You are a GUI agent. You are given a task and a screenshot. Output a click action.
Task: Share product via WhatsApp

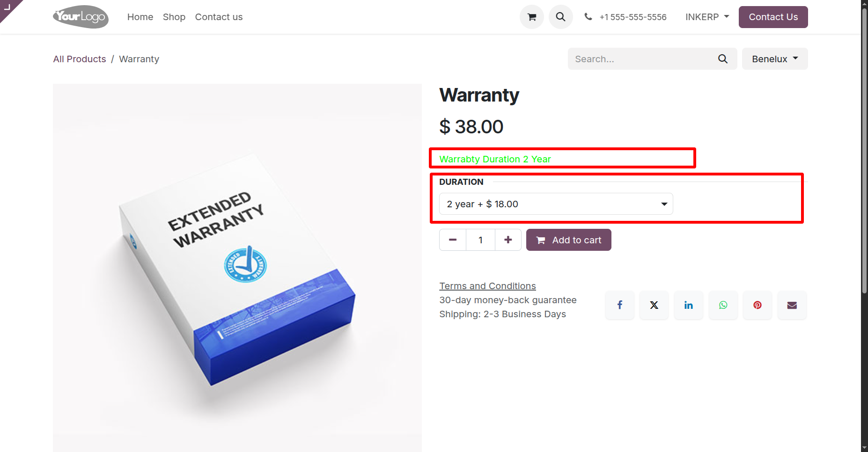click(723, 305)
